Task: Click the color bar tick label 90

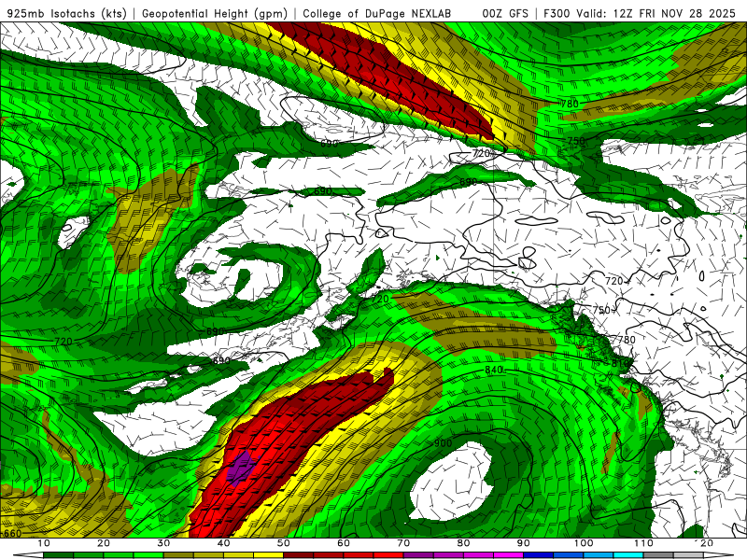Action: (524, 543)
